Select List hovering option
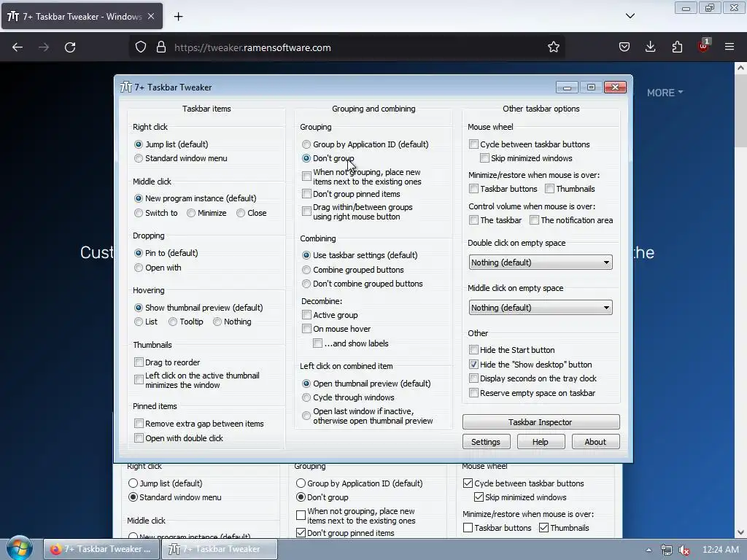 146,322
